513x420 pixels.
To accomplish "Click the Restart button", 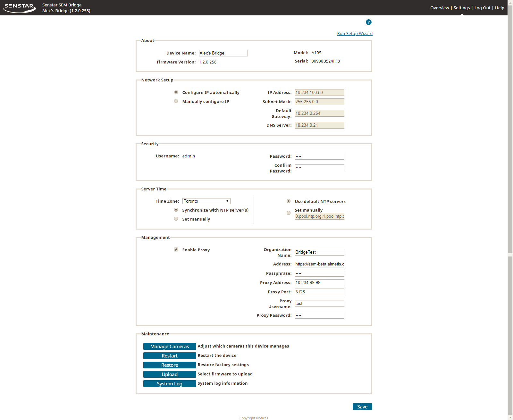I will pyautogui.click(x=170, y=356).
